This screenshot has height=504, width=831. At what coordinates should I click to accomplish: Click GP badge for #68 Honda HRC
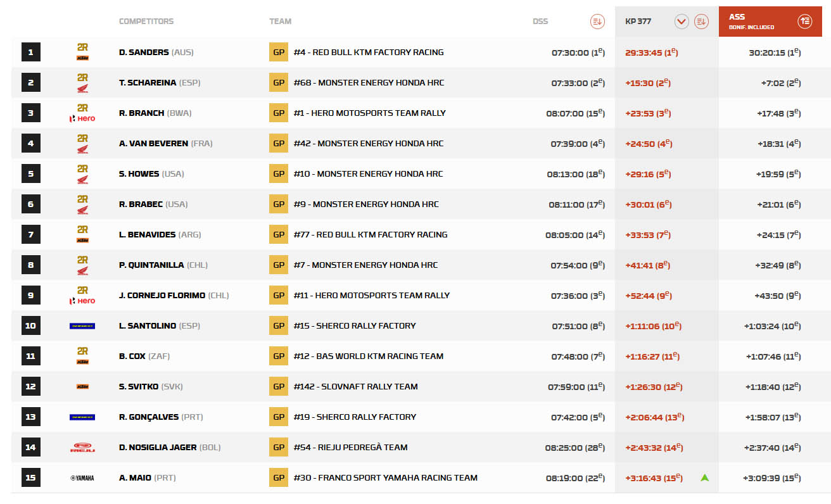[279, 83]
